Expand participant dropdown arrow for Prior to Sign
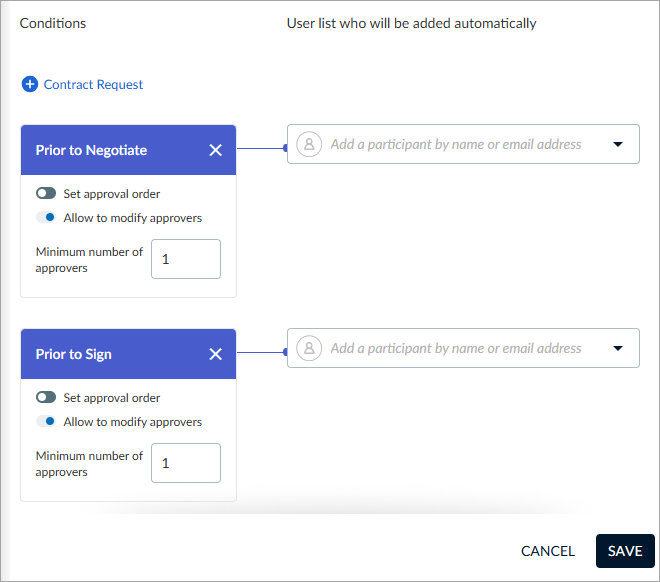The image size is (660, 582). pos(617,348)
